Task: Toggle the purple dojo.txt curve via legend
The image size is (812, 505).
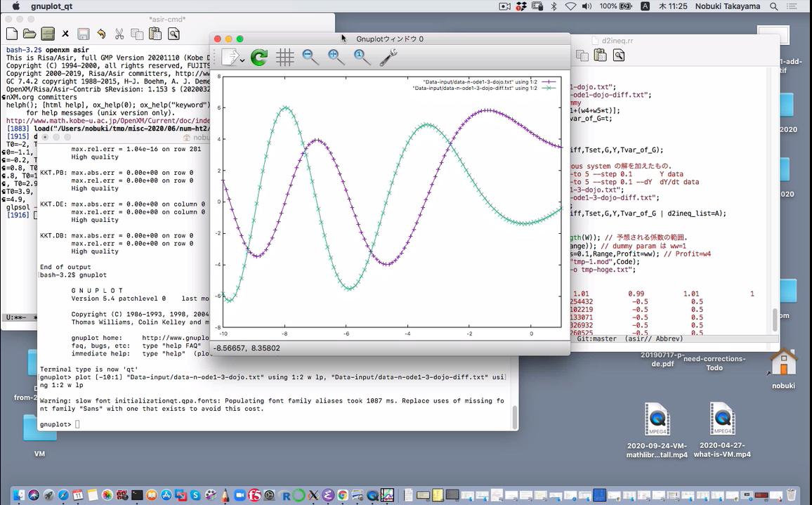Action: [x=490, y=82]
